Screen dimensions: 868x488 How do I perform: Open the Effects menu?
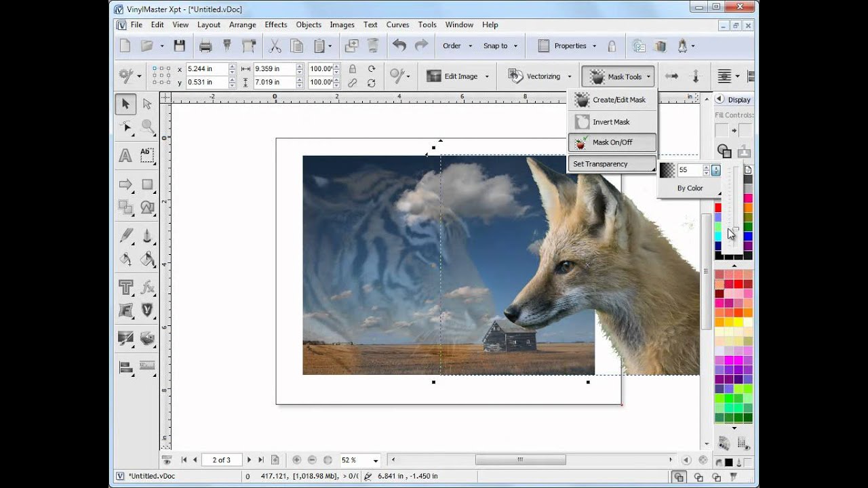click(x=276, y=24)
